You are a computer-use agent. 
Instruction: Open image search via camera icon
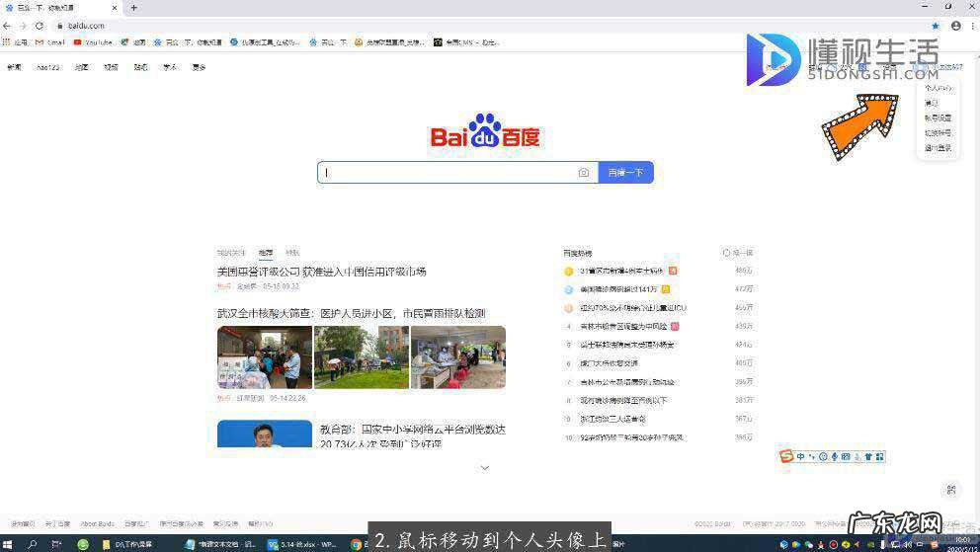583,173
